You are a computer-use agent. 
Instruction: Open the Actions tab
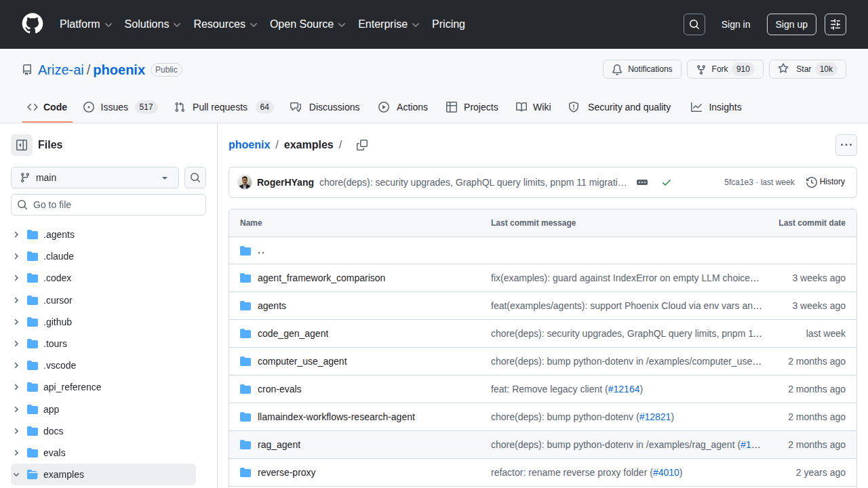403,107
